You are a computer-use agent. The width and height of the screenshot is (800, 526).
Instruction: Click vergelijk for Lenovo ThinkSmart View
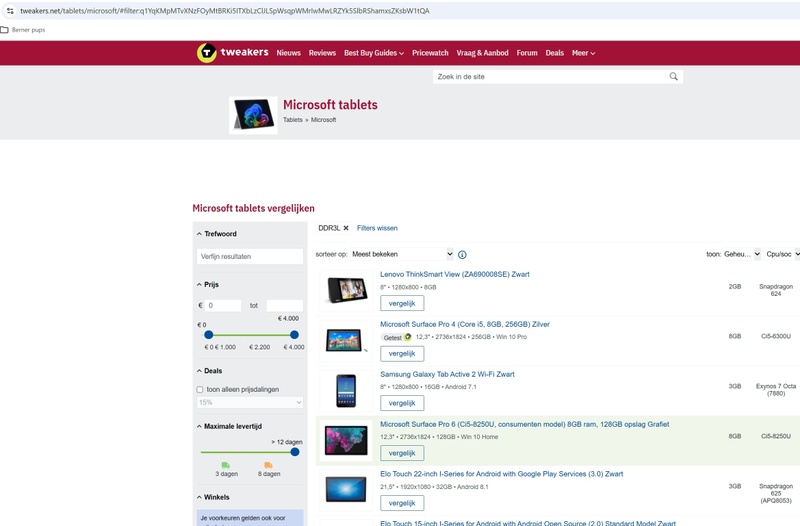click(x=402, y=304)
